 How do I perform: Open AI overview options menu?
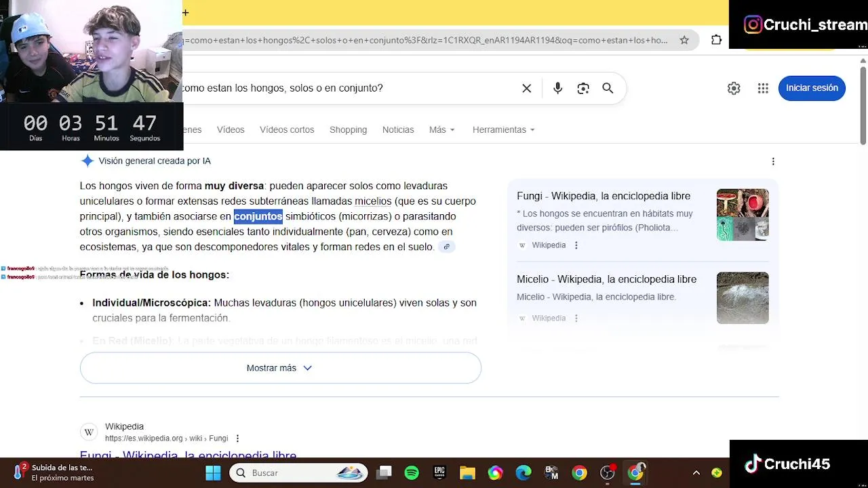[x=773, y=161]
